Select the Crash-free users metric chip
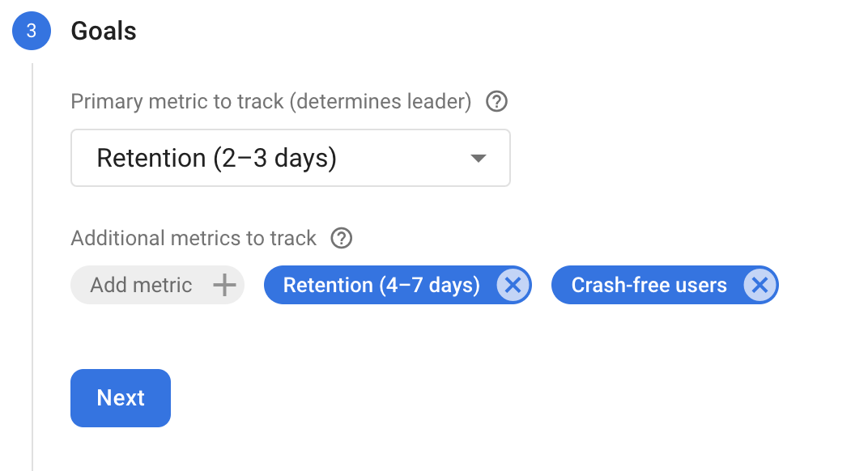 click(648, 285)
